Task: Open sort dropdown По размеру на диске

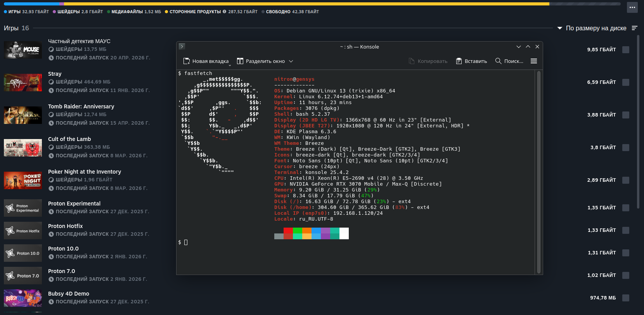Action: tap(592, 28)
